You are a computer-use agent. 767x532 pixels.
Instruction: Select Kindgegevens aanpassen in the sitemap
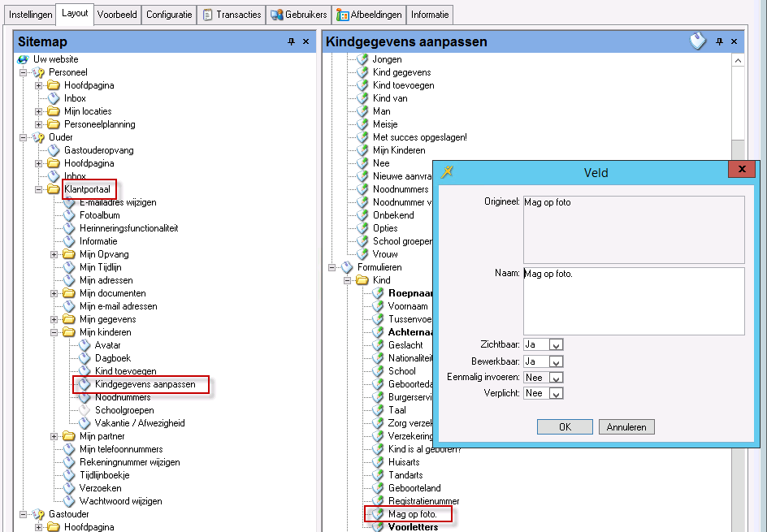coord(145,384)
